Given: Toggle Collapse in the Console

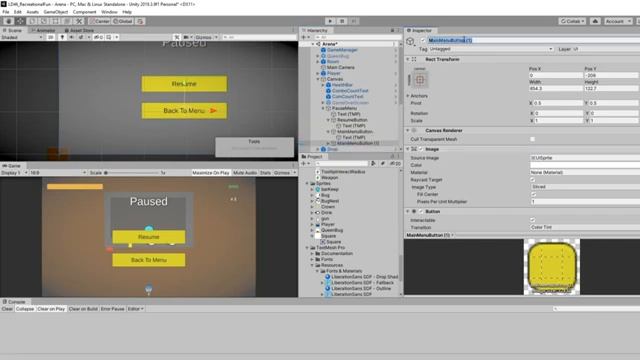Looking at the screenshot, I should [25, 309].
